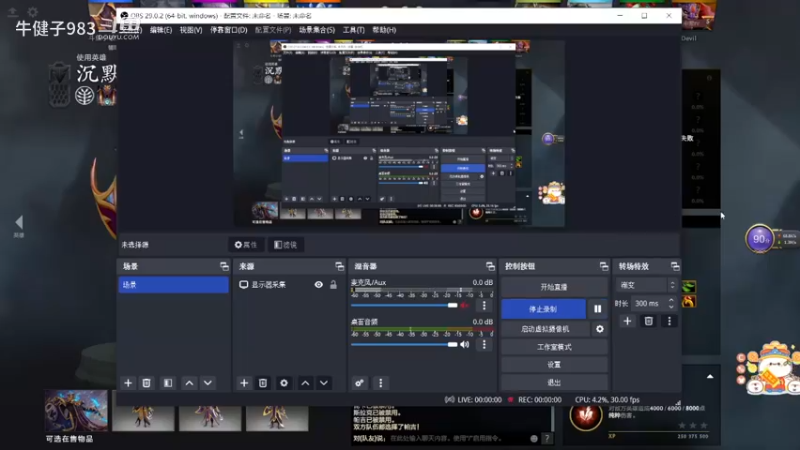Move scene up with arrow icon
The height and width of the screenshot is (450, 800).
[x=189, y=383]
